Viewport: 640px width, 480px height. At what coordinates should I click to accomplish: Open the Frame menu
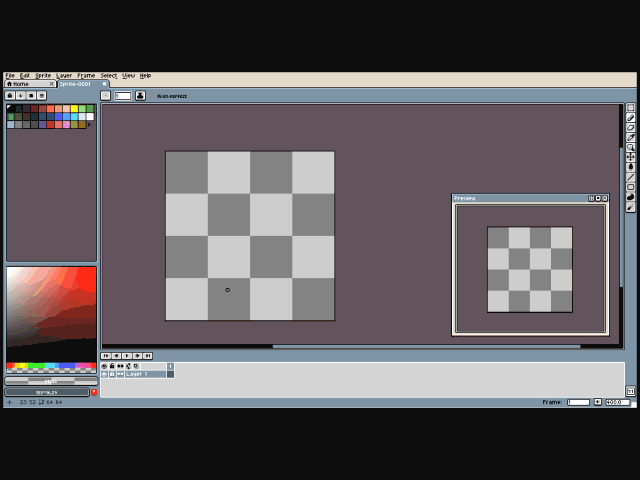coord(86,76)
